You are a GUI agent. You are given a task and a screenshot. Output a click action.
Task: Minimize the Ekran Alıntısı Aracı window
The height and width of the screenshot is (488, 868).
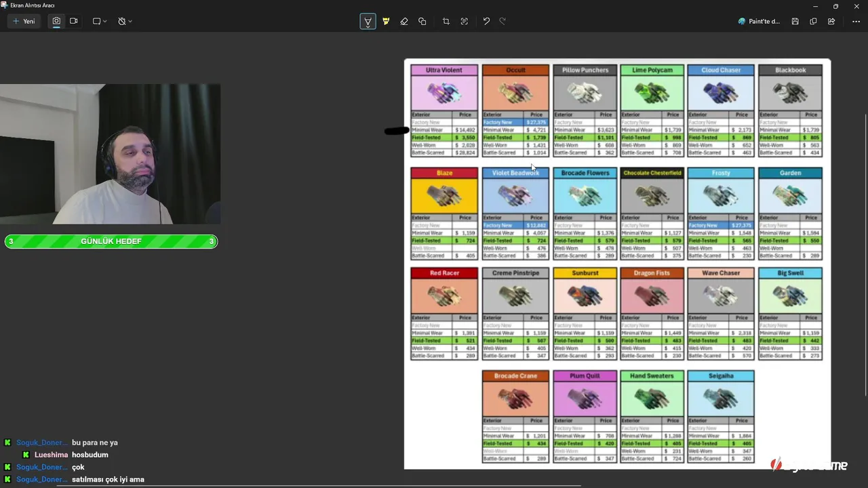tap(814, 5)
